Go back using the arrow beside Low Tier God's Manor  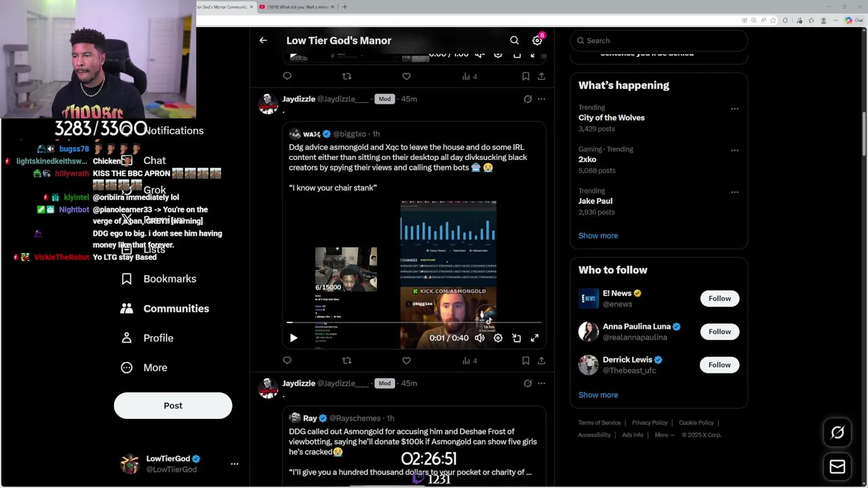click(263, 41)
